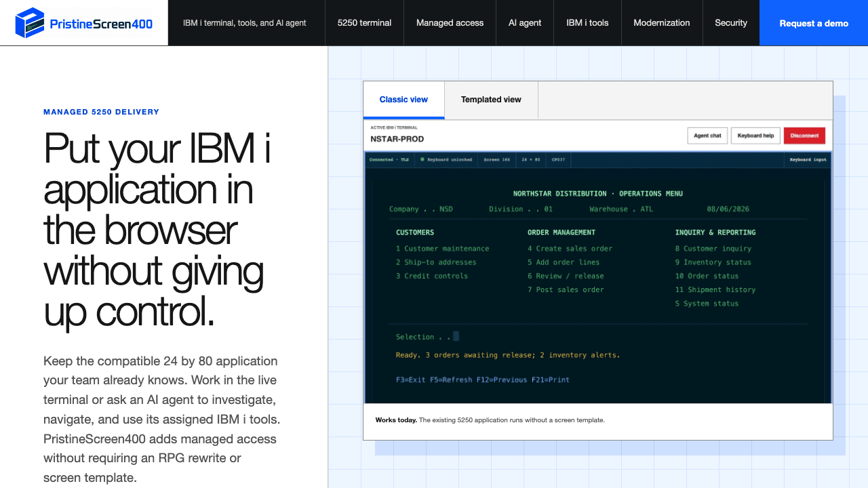Image resolution: width=868 pixels, height=488 pixels.
Task: Click the '24 × 80' status entry
Action: tap(531, 160)
